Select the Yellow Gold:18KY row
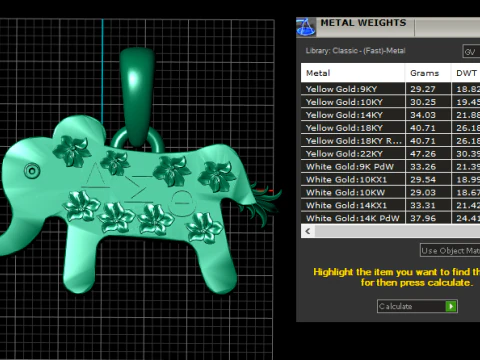The width and height of the screenshot is (480, 360). click(x=390, y=128)
